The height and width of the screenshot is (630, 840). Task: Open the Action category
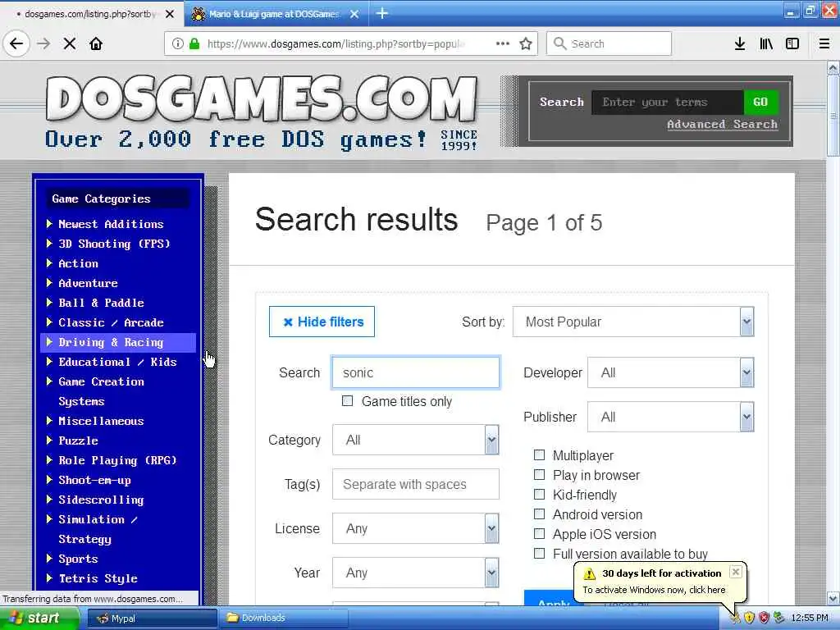point(78,263)
